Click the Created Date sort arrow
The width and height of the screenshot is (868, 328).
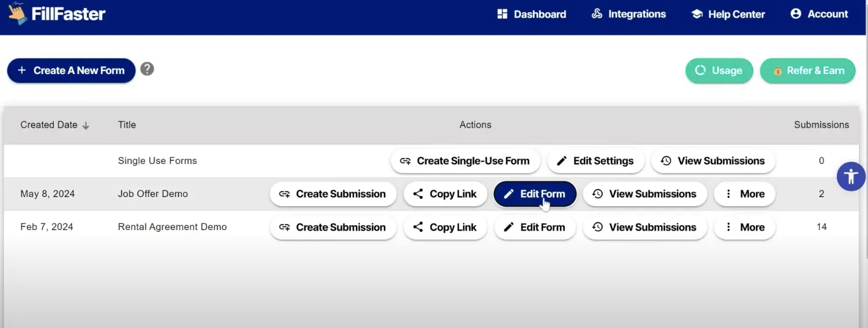(x=86, y=125)
